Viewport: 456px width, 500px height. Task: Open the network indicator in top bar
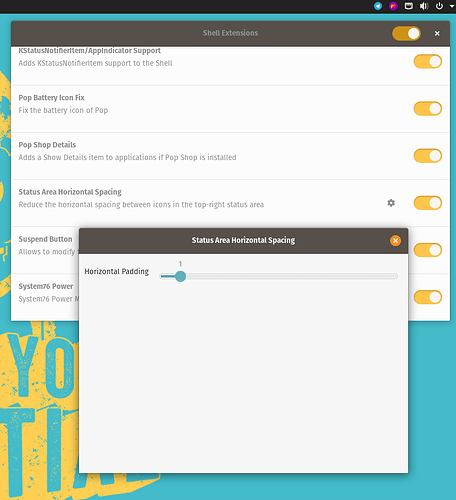[x=409, y=6]
